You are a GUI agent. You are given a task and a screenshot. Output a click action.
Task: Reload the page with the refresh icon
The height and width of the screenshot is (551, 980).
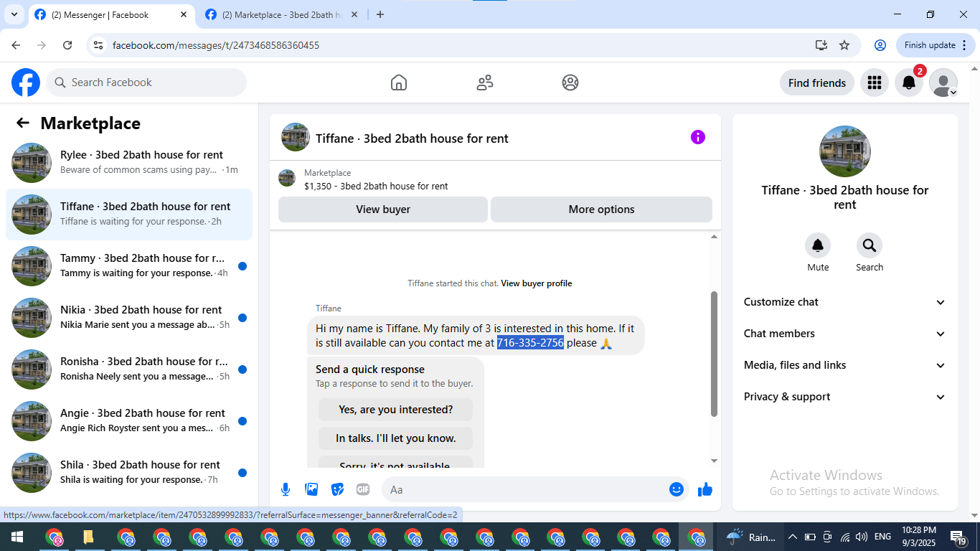tap(67, 45)
